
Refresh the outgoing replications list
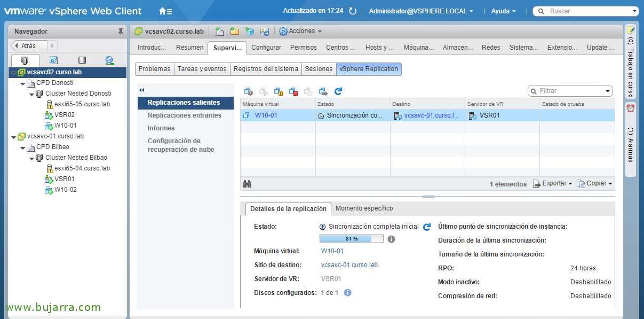coord(338,91)
